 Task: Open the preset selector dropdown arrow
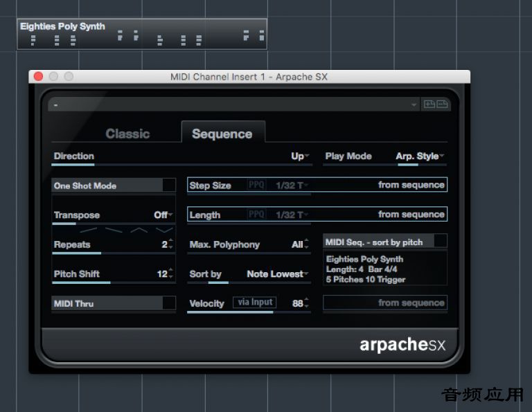[414, 105]
